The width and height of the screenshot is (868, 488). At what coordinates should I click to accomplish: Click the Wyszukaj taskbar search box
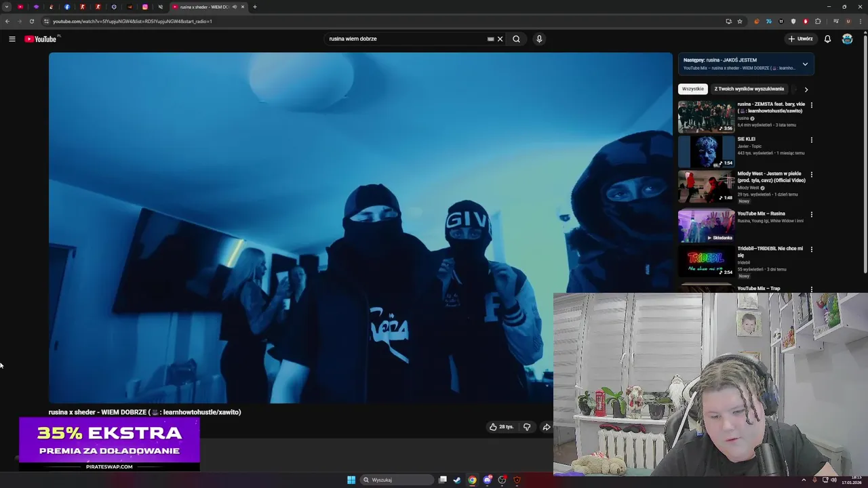click(x=397, y=480)
